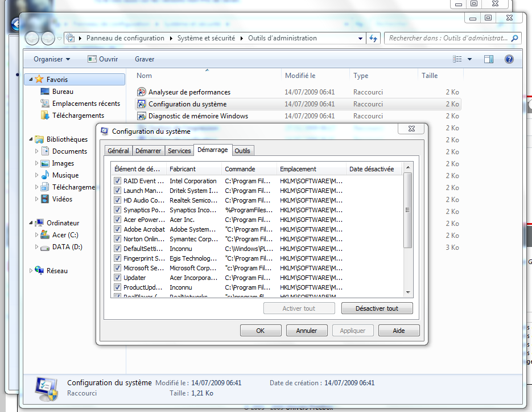This screenshot has width=532, height=412.
Task: Click the startup list scroll up arrow
Action: [x=408, y=168]
